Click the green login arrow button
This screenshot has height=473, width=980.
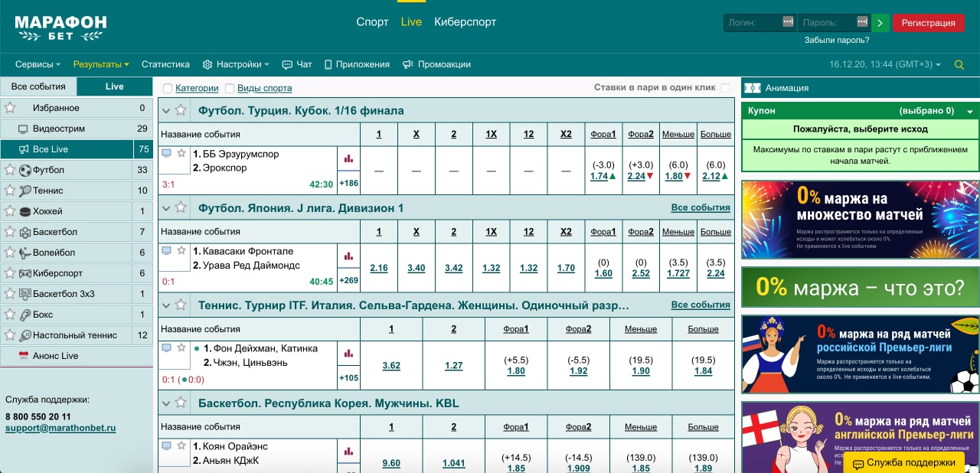point(880,23)
